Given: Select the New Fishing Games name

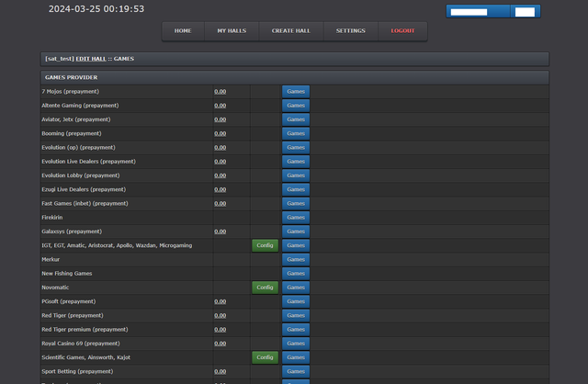Looking at the screenshot, I should tap(67, 274).
